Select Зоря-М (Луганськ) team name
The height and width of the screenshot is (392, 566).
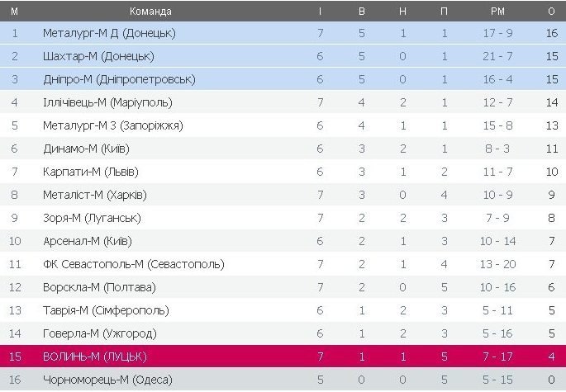[92, 218]
